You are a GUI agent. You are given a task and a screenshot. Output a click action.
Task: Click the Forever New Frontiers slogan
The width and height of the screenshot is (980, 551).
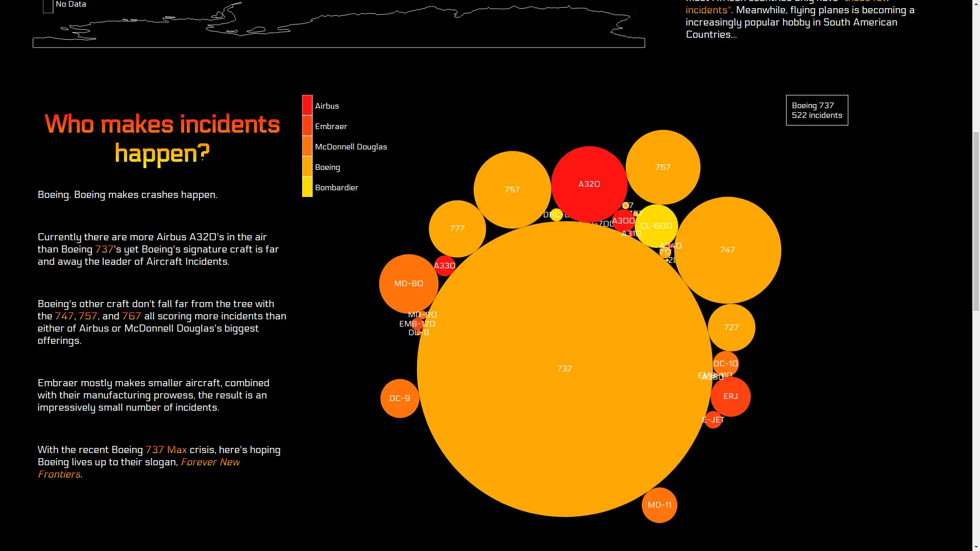209,462
